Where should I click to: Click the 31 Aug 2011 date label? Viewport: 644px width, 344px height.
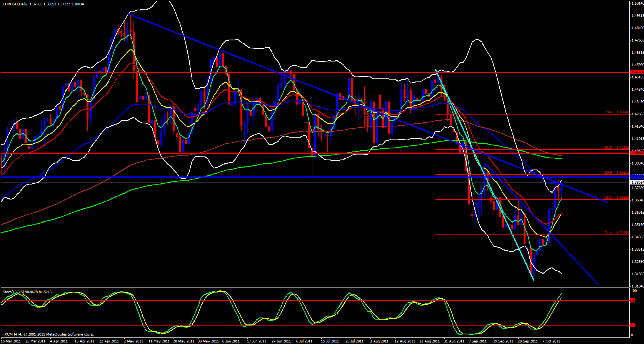coord(454,341)
